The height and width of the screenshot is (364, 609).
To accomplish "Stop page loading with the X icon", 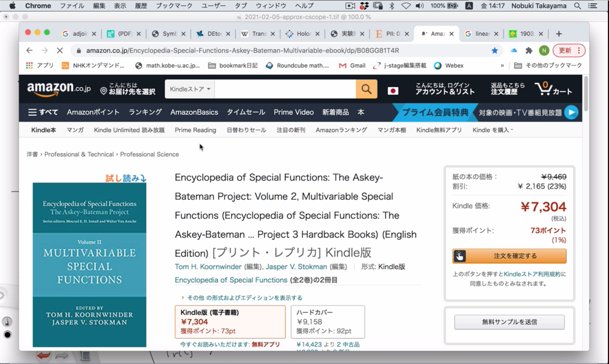I will click(x=60, y=50).
